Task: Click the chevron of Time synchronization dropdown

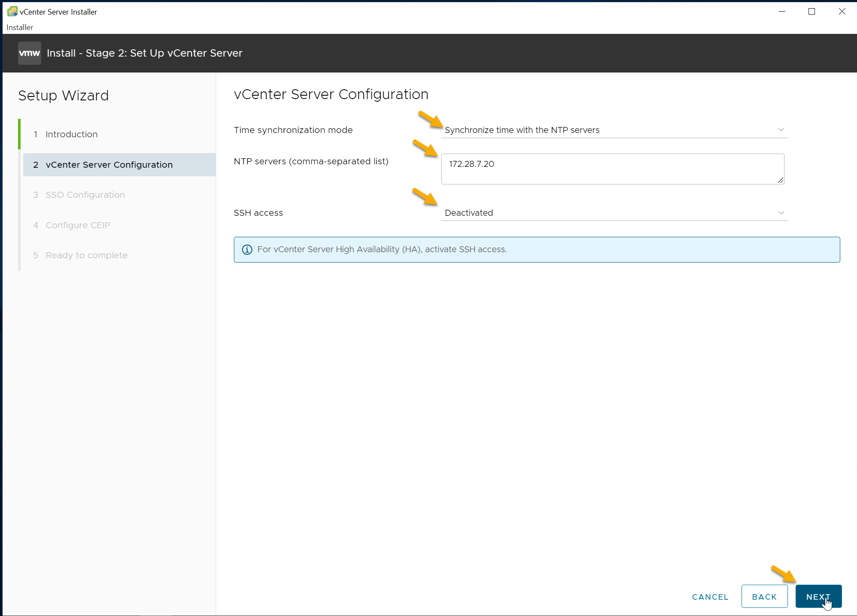Action: point(781,130)
